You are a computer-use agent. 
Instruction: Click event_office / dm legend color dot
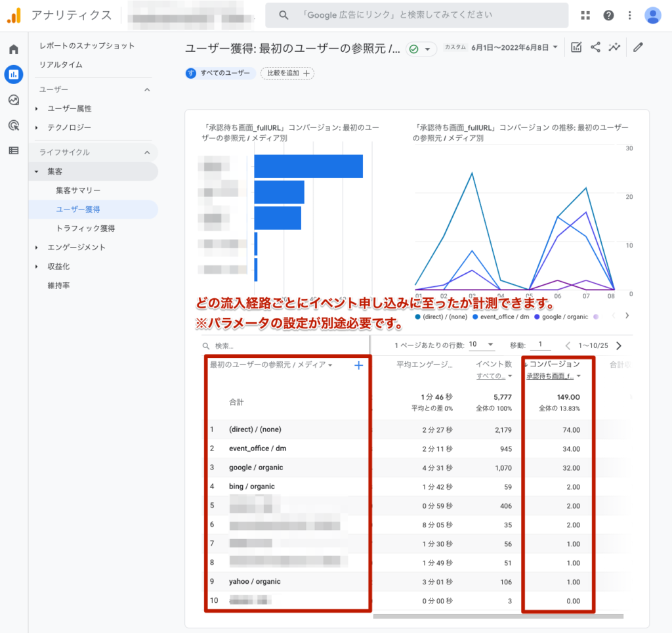click(x=475, y=317)
